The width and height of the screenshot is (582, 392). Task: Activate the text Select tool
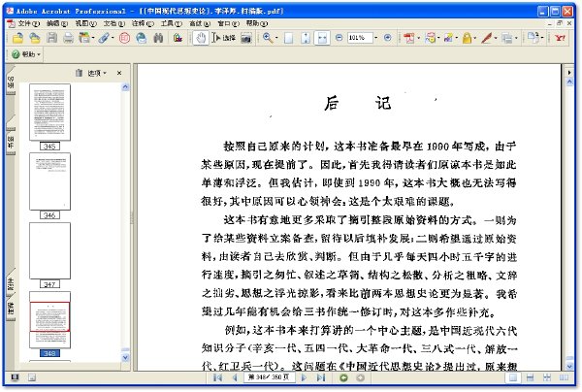click(x=224, y=38)
